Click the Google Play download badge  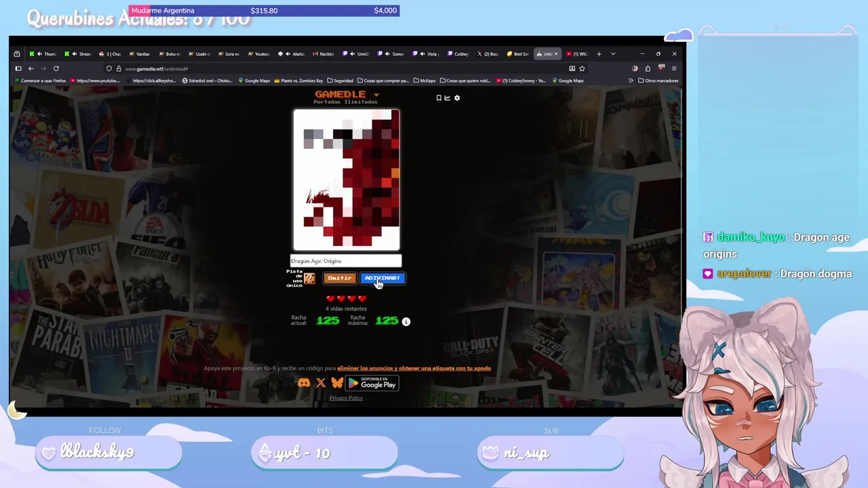point(372,384)
